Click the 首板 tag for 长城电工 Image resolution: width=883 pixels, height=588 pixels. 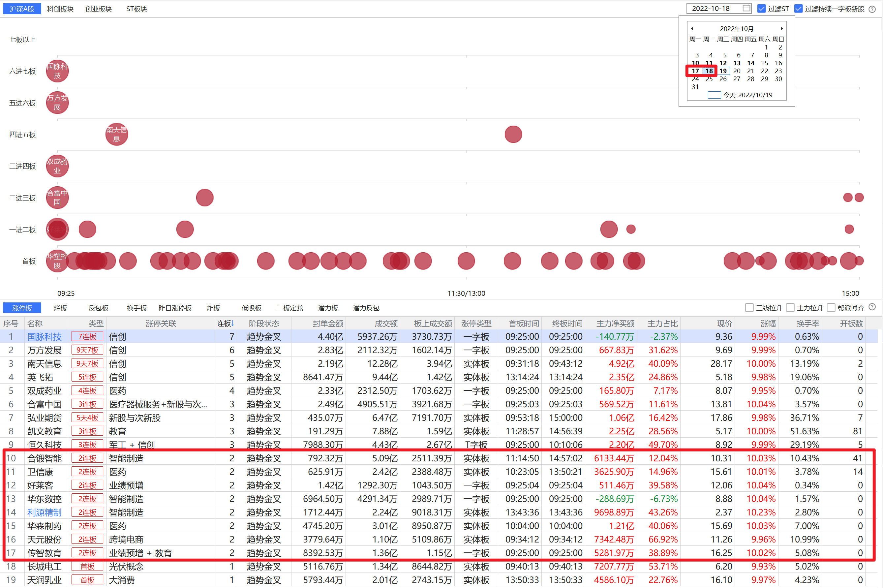pyautogui.click(x=87, y=566)
